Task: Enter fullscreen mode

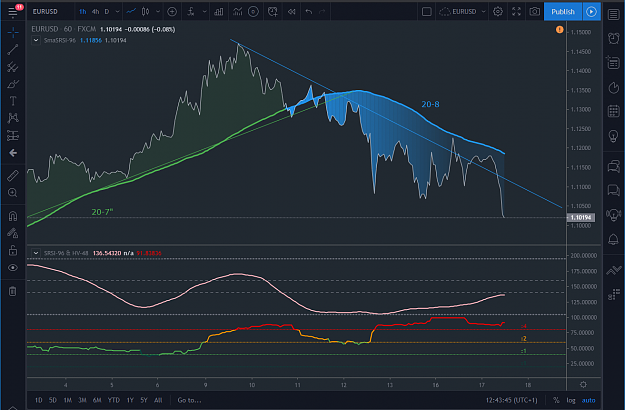Action: point(516,12)
